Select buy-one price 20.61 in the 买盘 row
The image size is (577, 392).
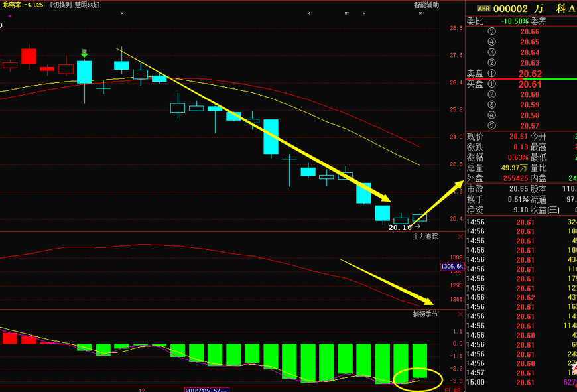coord(530,84)
